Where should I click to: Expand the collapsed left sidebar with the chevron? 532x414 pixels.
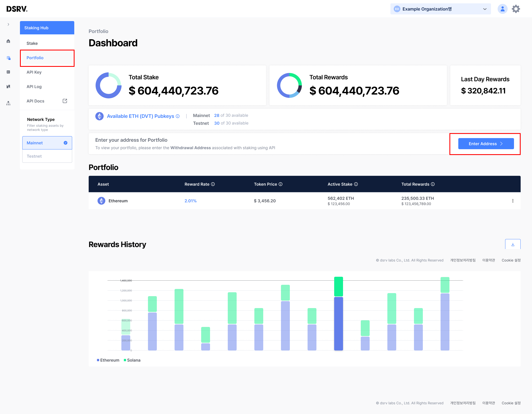pyautogui.click(x=8, y=24)
